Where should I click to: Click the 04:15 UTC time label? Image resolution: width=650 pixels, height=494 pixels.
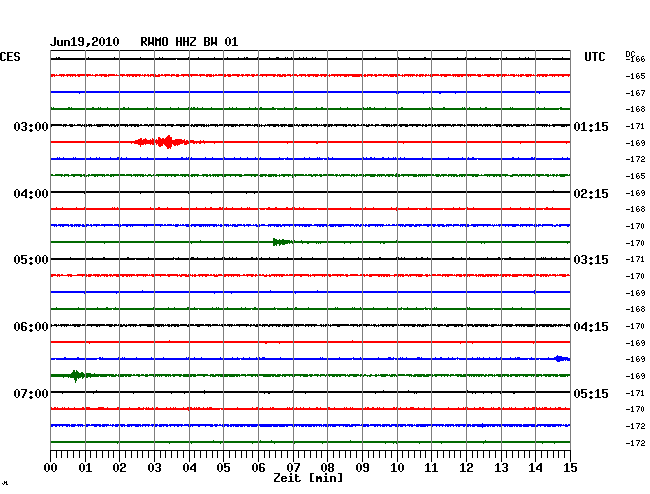click(x=591, y=327)
